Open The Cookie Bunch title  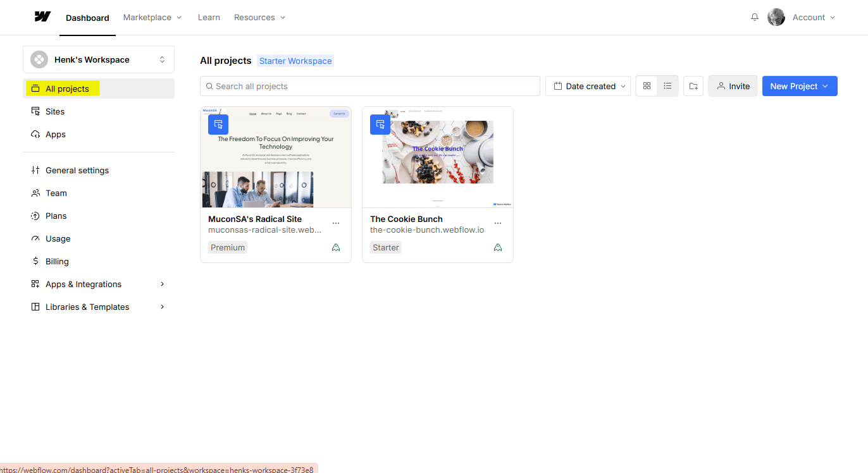pyautogui.click(x=406, y=219)
